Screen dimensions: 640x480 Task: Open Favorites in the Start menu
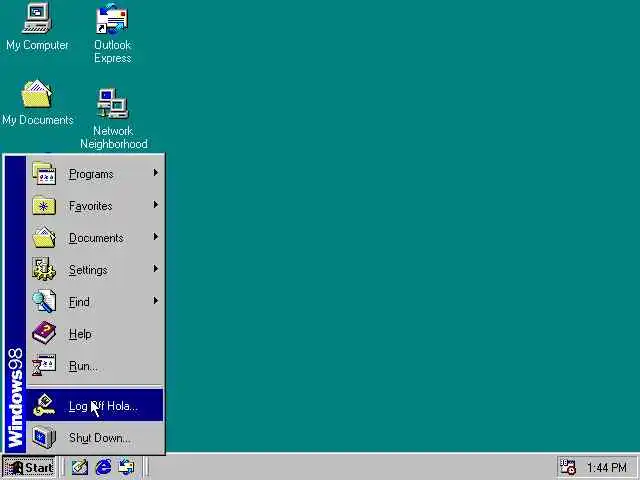coord(95,205)
